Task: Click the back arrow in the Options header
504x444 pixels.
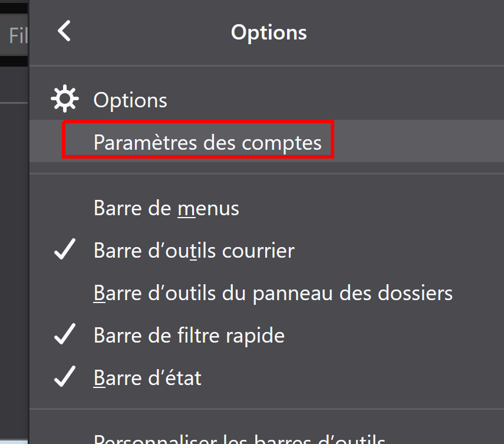Action: click(64, 31)
